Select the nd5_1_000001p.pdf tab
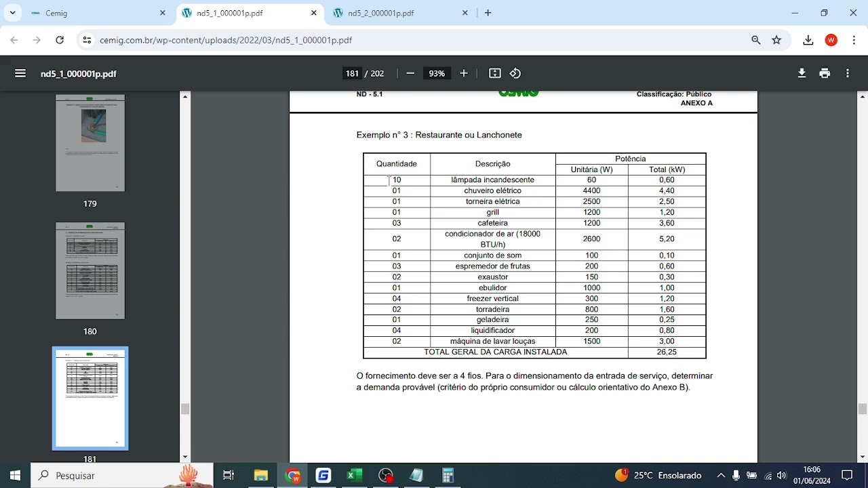The image size is (868, 488). pyautogui.click(x=250, y=13)
